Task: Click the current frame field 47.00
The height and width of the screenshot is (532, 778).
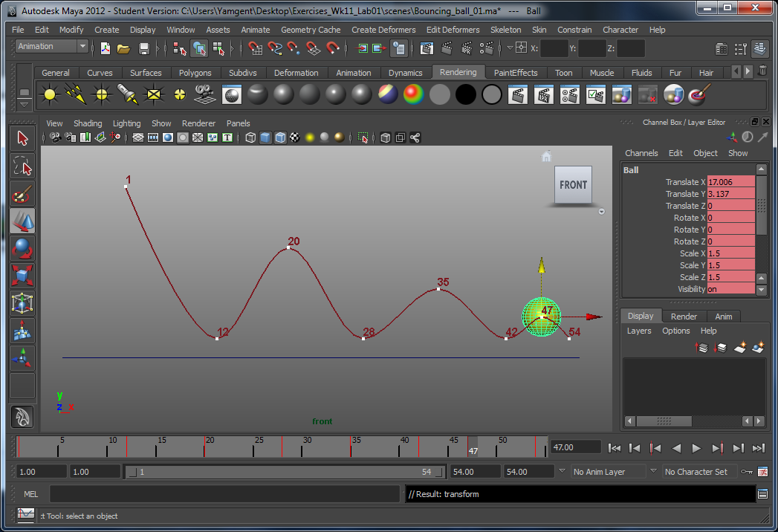Action: click(x=576, y=447)
